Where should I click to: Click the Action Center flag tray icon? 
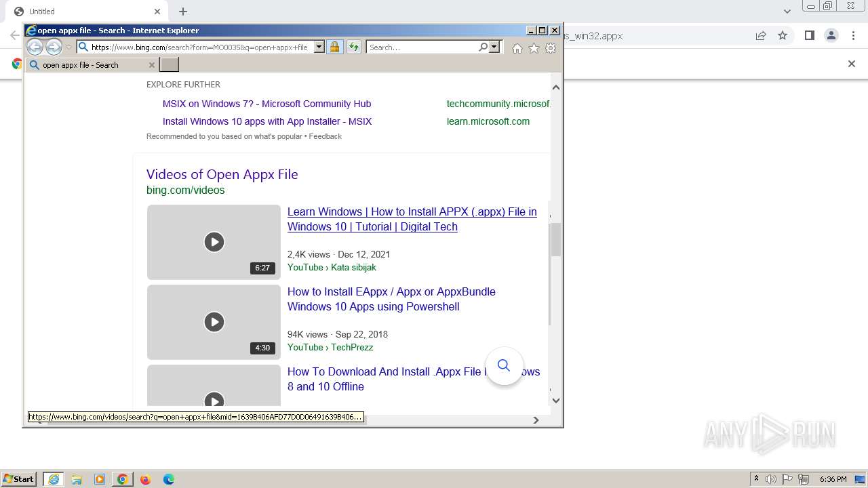pyautogui.click(x=788, y=479)
